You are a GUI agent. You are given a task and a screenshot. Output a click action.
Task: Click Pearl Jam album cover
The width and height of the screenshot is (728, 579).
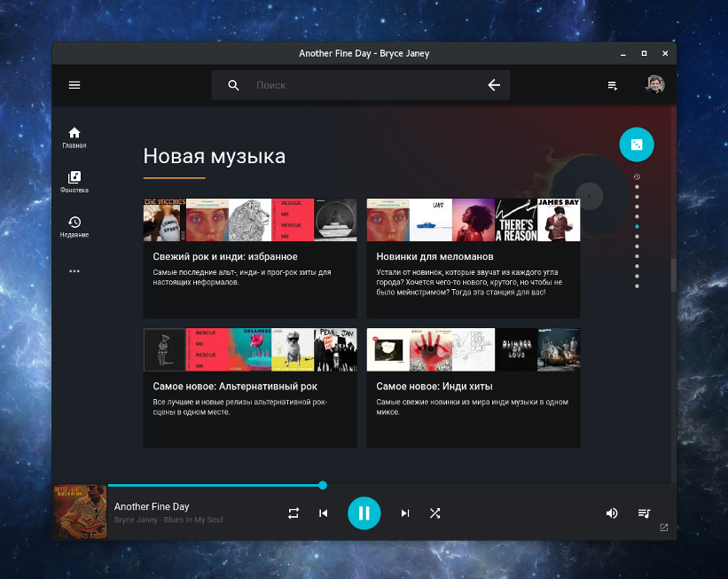336,349
